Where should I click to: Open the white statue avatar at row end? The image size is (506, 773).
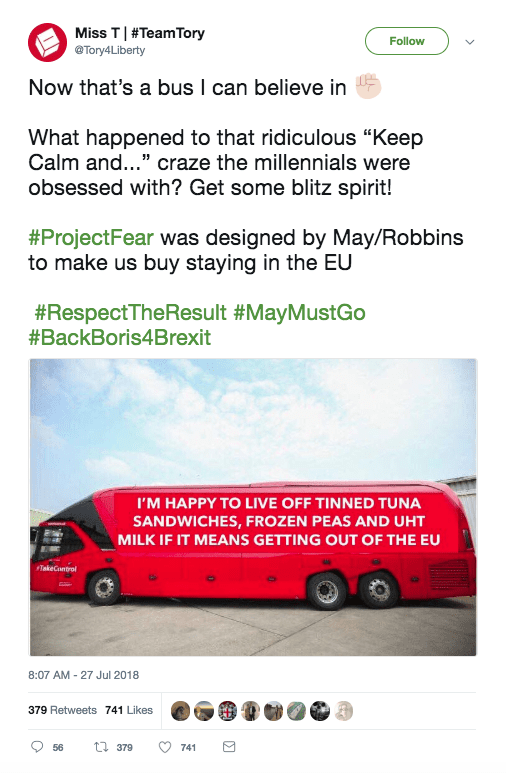344,711
